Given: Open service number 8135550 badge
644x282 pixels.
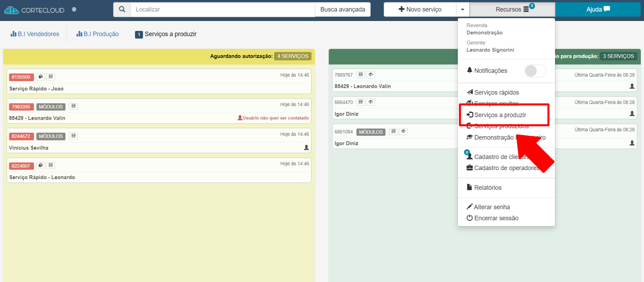Looking at the screenshot, I should [21, 77].
